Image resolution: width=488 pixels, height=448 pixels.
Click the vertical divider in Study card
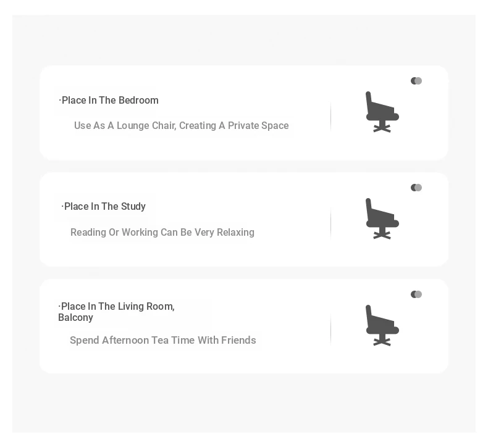(330, 223)
